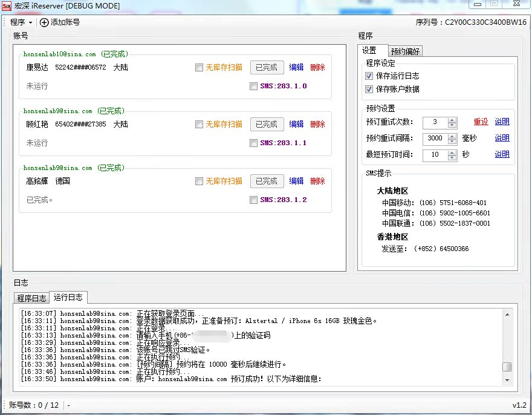Click 重设 to reset retry count
Screen dimensions: 532x415
tap(481, 122)
